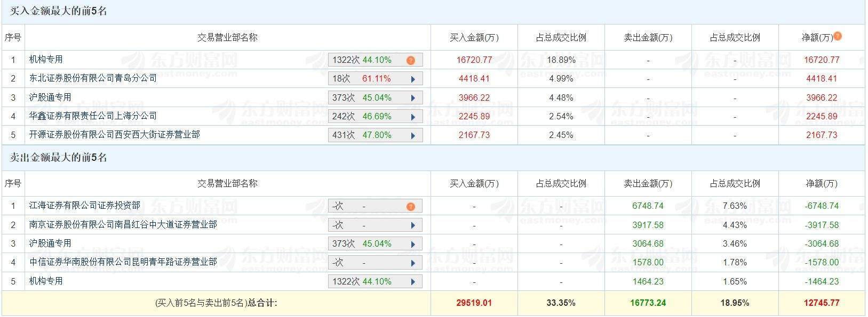Click blue arrow in 中信证券华南昆明青年路 row
The height and width of the screenshot is (317, 868).
pos(413,263)
